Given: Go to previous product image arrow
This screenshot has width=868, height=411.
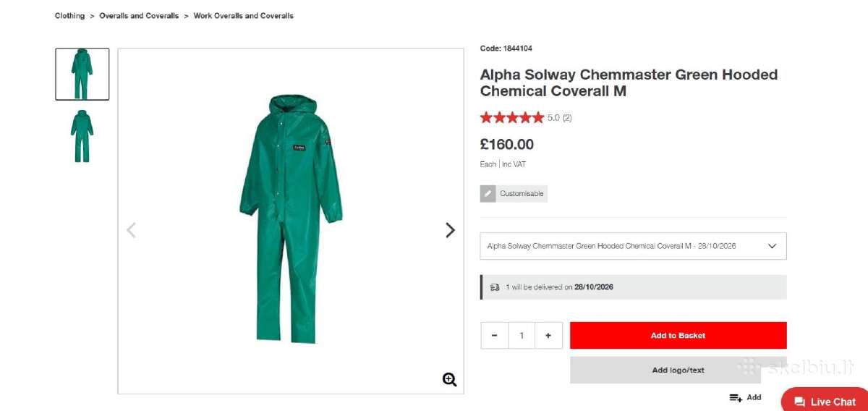Looking at the screenshot, I should pos(131,230).
